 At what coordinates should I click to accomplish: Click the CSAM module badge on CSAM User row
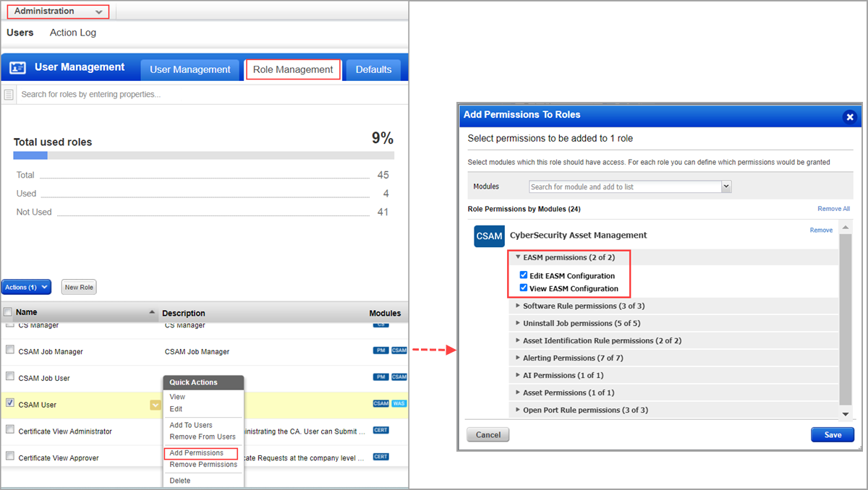381,403
